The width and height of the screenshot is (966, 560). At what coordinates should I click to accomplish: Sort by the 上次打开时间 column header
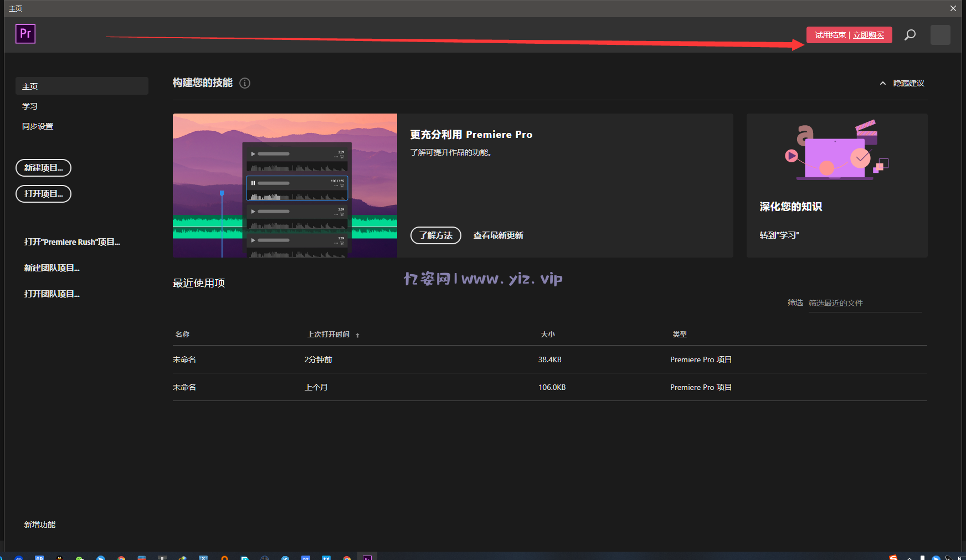(x=328, y=335)
